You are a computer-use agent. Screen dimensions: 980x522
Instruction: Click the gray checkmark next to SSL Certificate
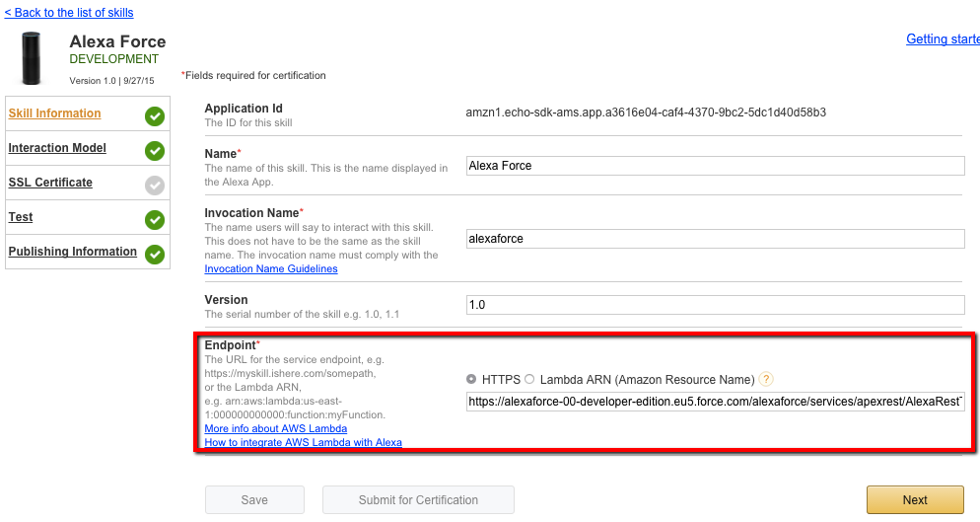click(x=155, y=186)
